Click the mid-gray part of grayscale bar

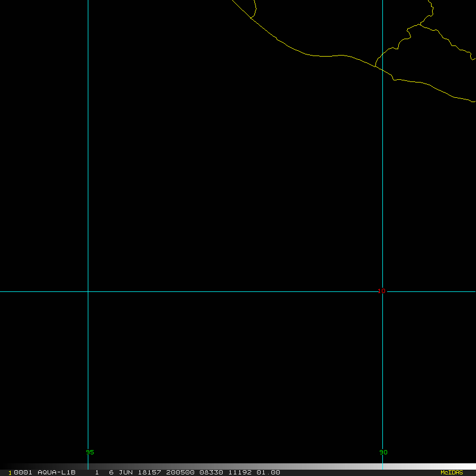[x=238, y=466]
